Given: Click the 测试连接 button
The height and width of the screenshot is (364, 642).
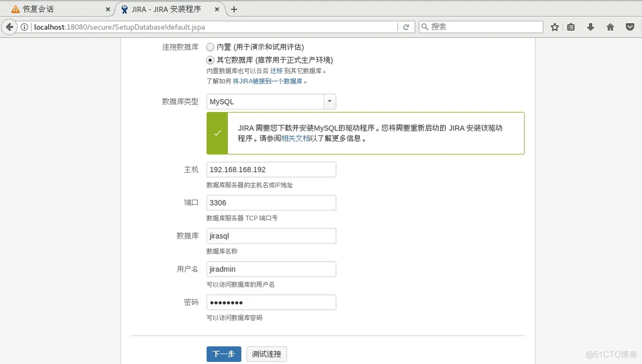Looking at the screenshot, I should pos(267,354).
